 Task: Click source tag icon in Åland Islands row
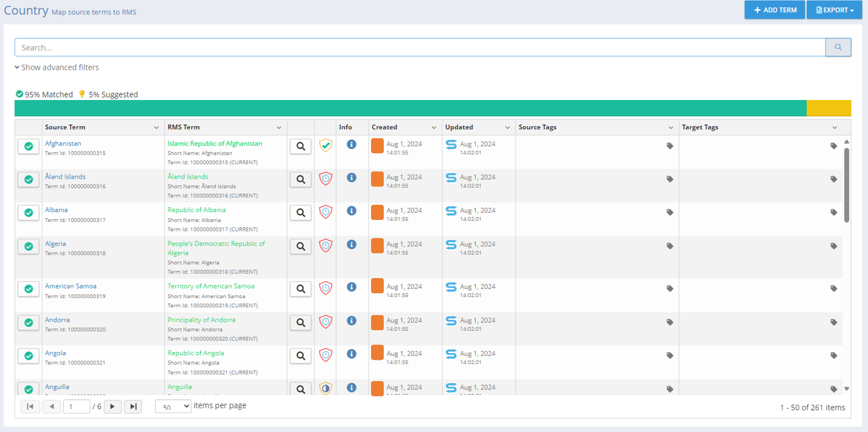pos(669,179)
